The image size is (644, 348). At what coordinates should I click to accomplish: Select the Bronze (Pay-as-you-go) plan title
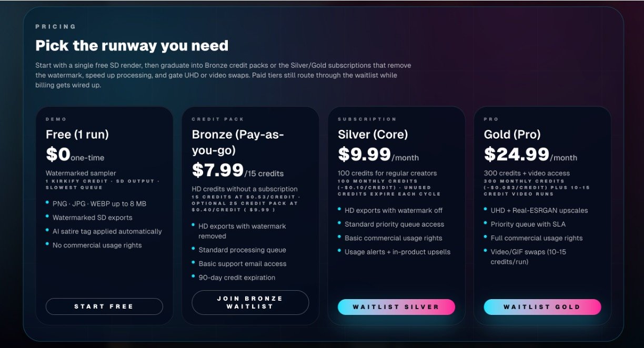coord(237,142)
